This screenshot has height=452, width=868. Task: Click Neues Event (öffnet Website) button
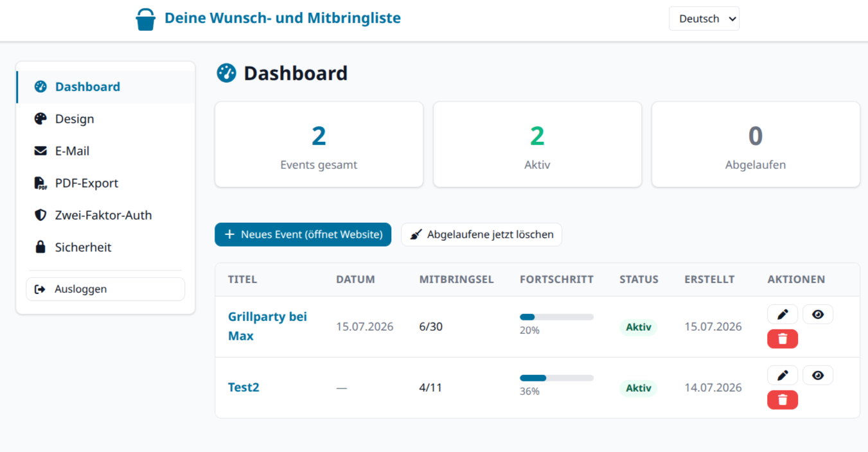pos(303,234)
